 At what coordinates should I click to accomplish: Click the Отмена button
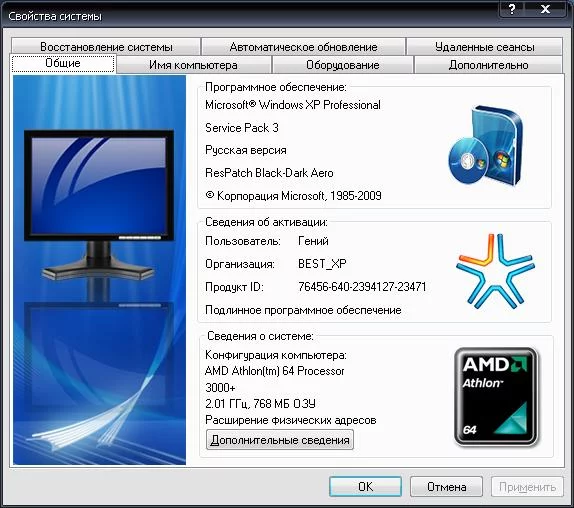[x=446, y=486]
